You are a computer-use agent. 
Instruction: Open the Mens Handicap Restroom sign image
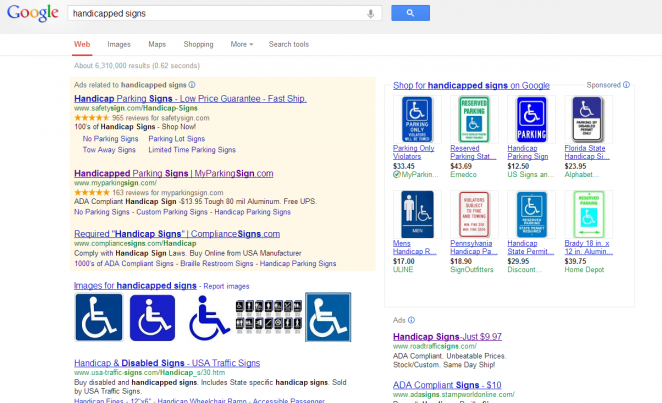click(417, 214)
